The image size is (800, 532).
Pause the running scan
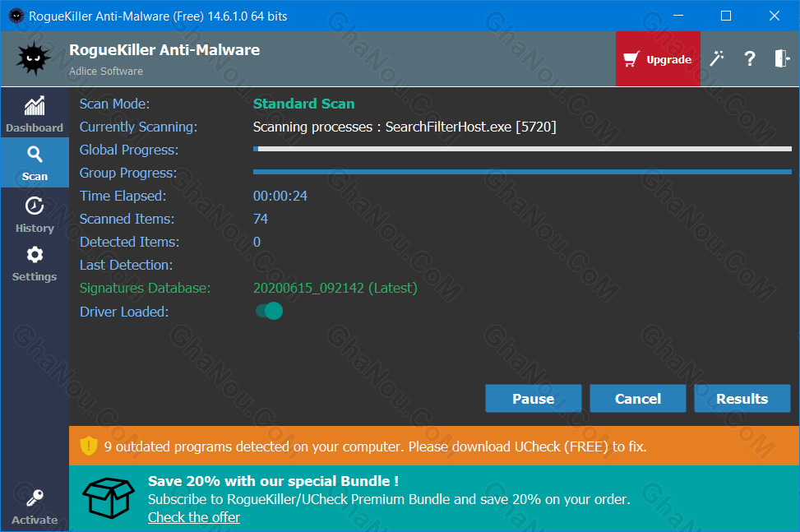[x=533, y=398]
